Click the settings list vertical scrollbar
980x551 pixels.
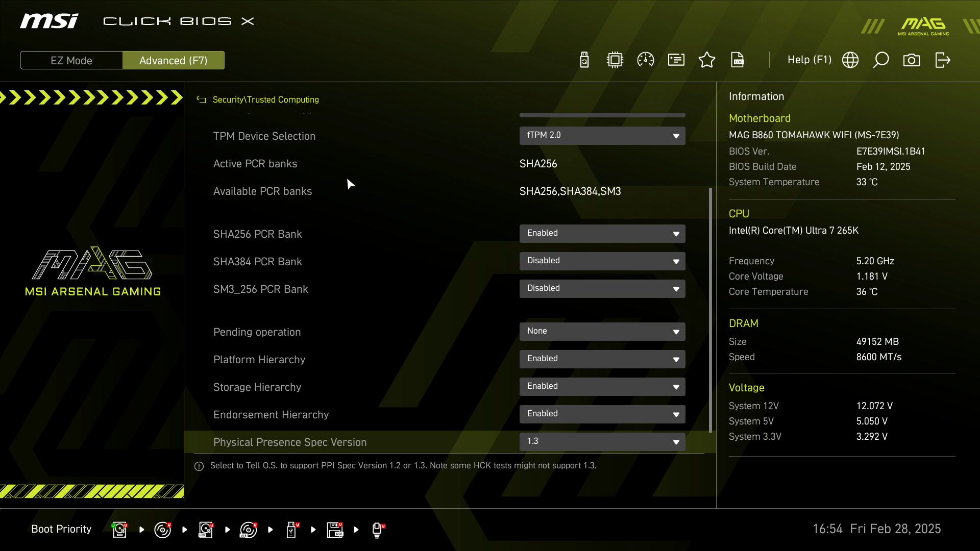pyautogui.click(x=710, y=309)
